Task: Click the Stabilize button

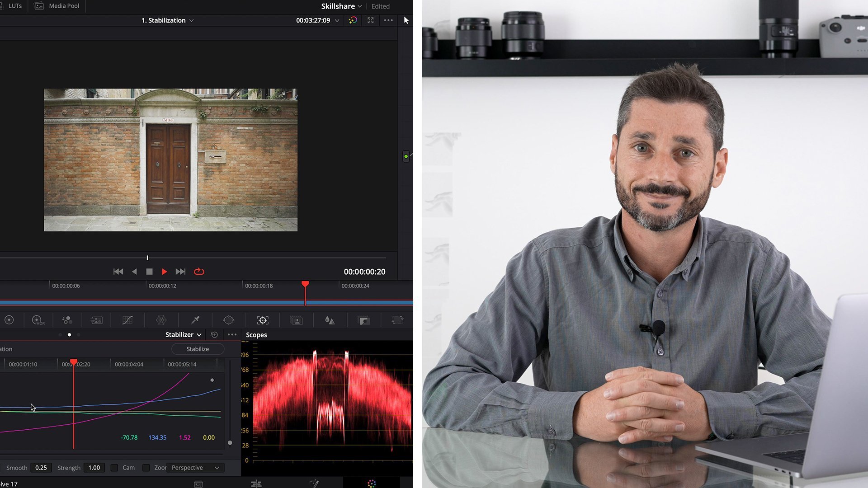Action: pos(198,349)
